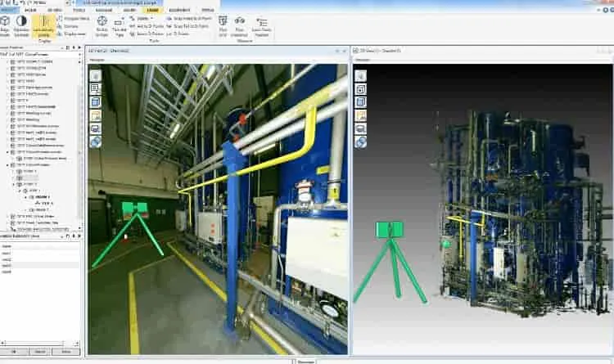
Task: Click the horizontal scrollbar under the bottom-left list
Action: [39, 344]
